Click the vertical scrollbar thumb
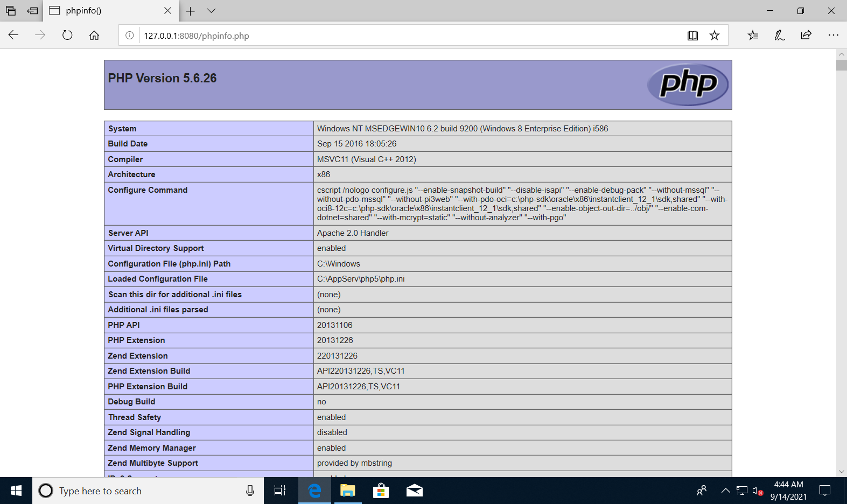 (842, 65)
